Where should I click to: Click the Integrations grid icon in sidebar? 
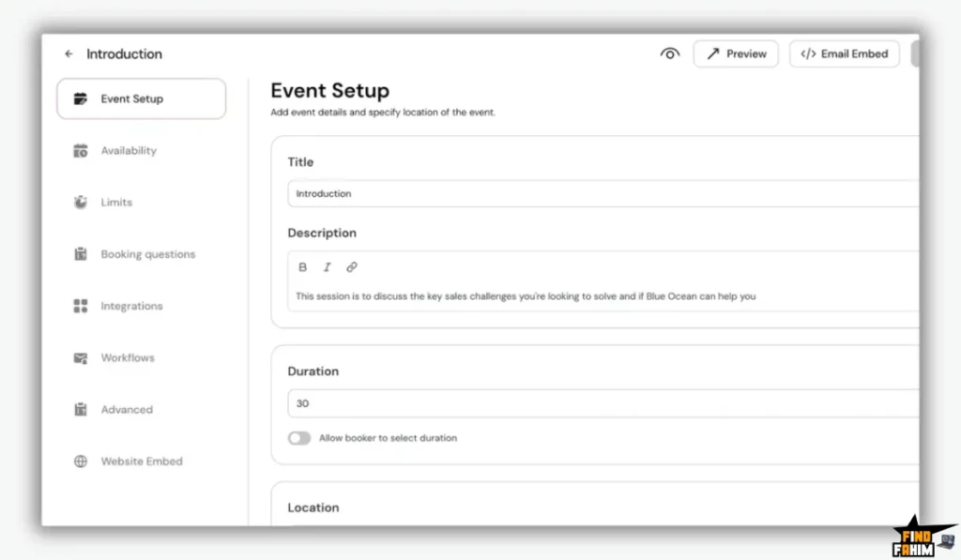tap(81, 307)
